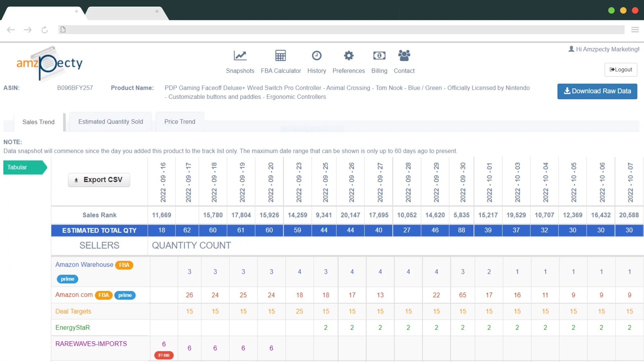Click the user account profile icon

571,49
